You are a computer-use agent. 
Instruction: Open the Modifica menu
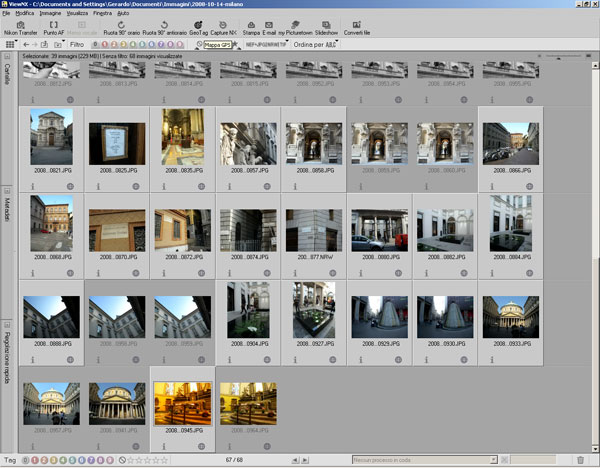coord(25,13)
